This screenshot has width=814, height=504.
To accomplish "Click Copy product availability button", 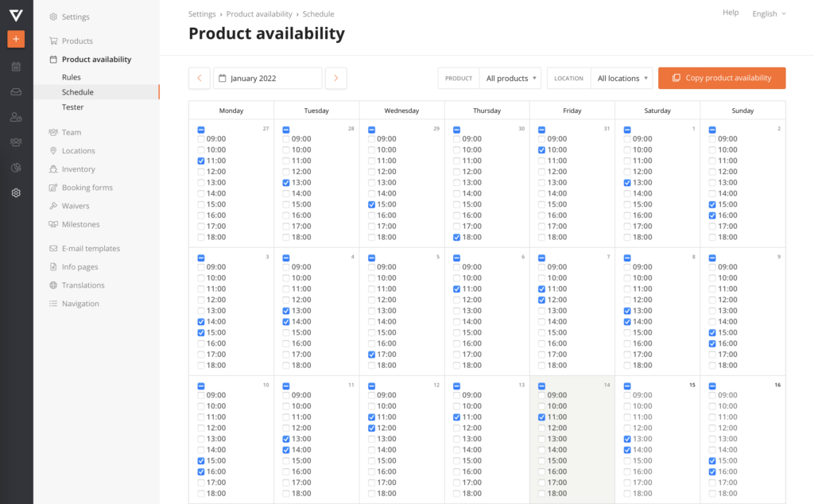I will (722, 78).
